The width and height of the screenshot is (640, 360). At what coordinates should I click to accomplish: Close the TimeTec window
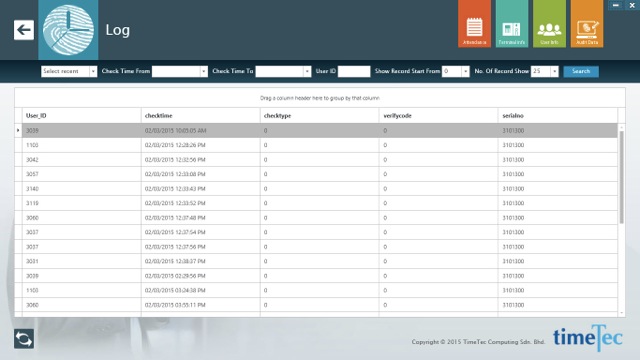[632, 5]
